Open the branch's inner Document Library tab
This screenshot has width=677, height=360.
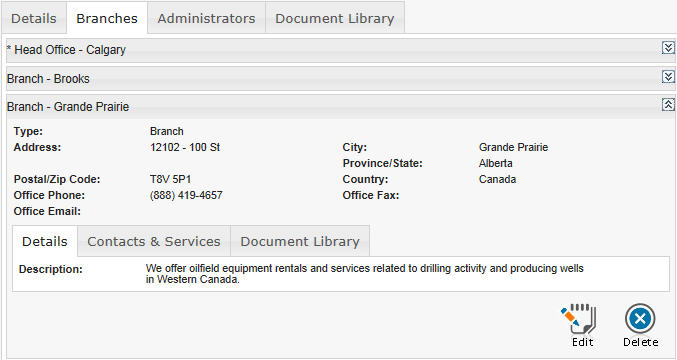(300, 241)
